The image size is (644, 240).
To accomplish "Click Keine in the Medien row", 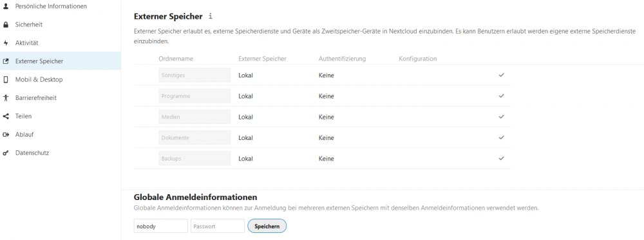I will pos(326,117).
